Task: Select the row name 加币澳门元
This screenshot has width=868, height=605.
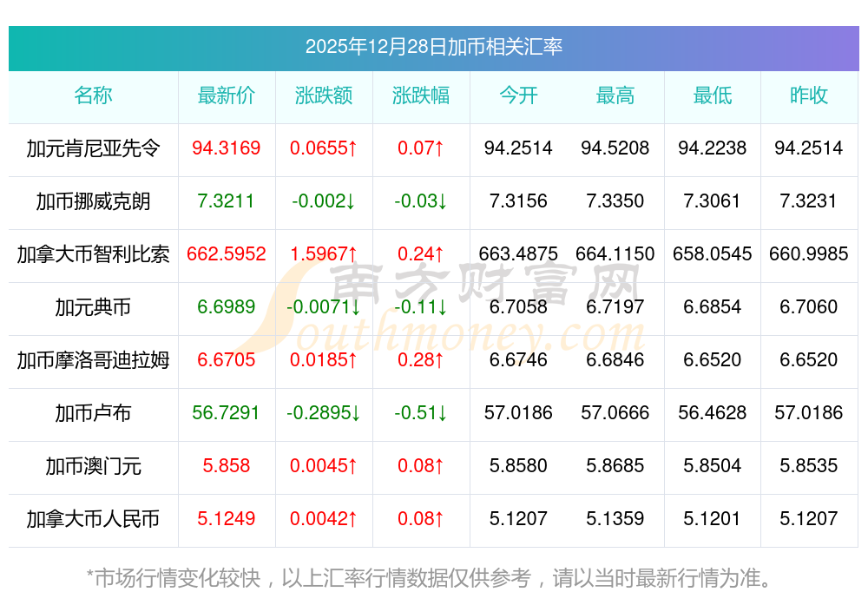Action: click(93, 467)
